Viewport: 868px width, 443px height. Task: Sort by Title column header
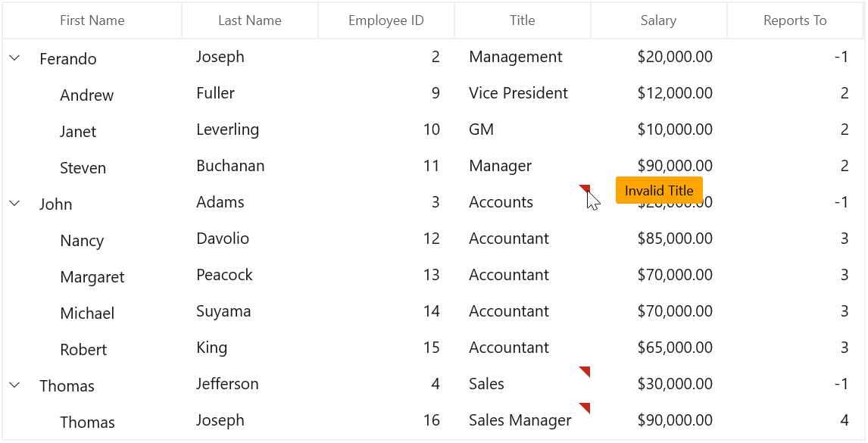coord(523,20)
